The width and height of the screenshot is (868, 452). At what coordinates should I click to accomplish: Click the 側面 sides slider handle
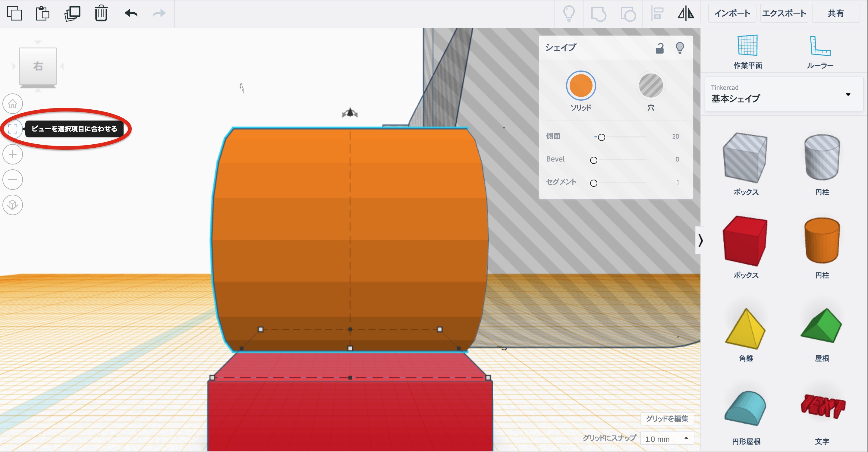coord(602,137)
